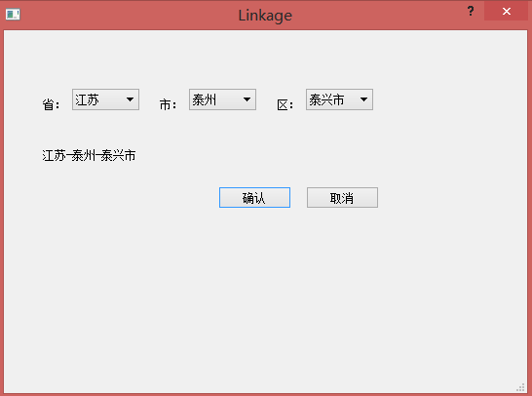532x396 pixels.
Task: Click the 省: label
Action: (x=51, y=104)
